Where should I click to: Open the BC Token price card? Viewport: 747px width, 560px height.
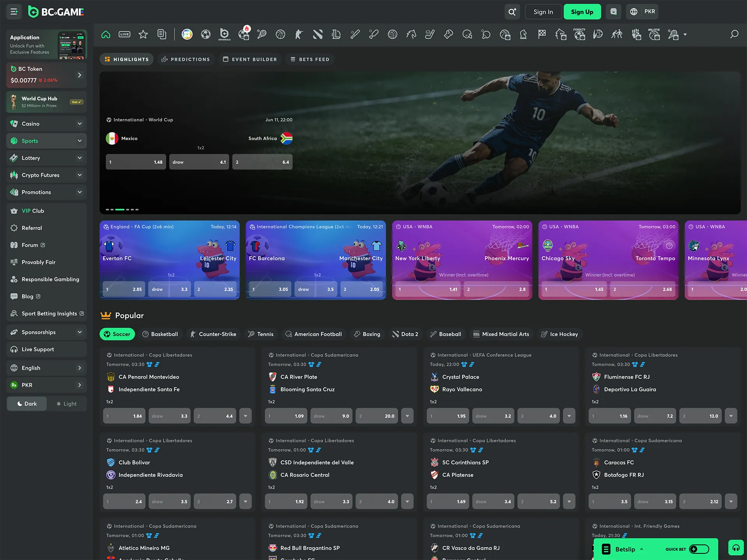(x=46, y=75)
